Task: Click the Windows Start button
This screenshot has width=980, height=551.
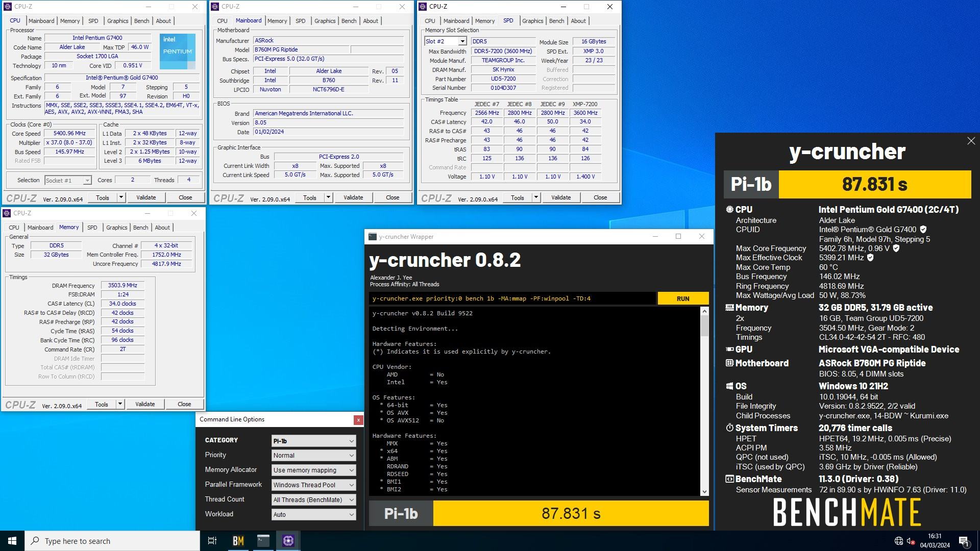Action: coord(12,541)
